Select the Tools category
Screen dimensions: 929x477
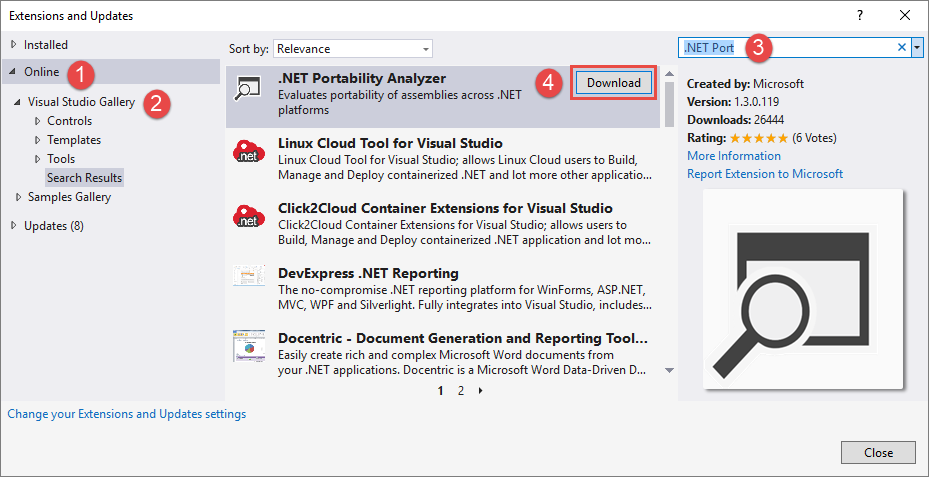coord(61,159)
